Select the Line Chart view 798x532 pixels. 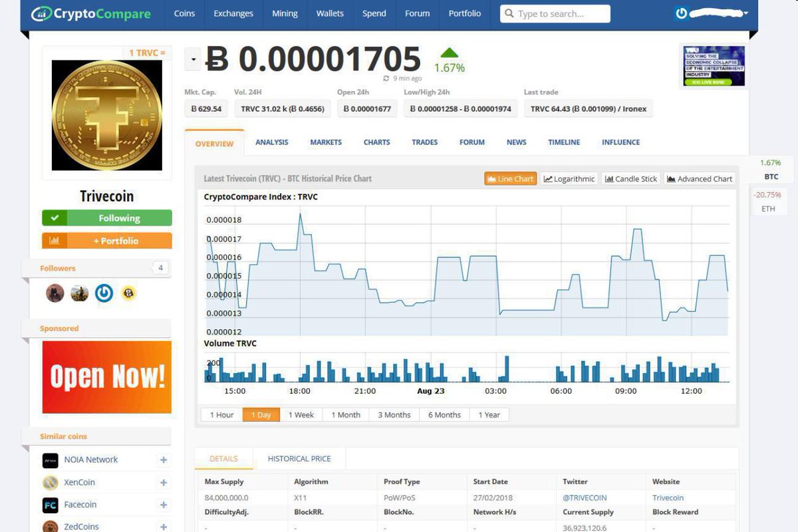pos(510,179)
